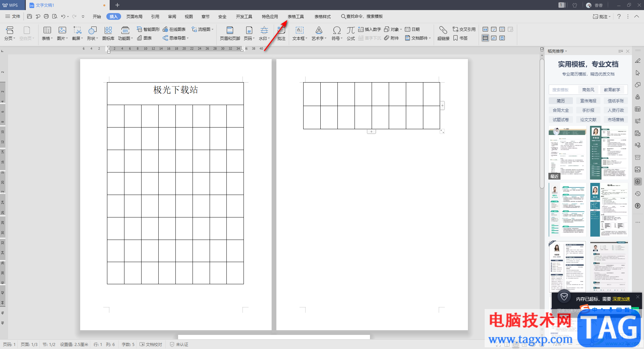The height and width of the screenshot is (349, 644).
Task: Switch to the Page Layout (页面布局) tab
Action: coord(135,16)
